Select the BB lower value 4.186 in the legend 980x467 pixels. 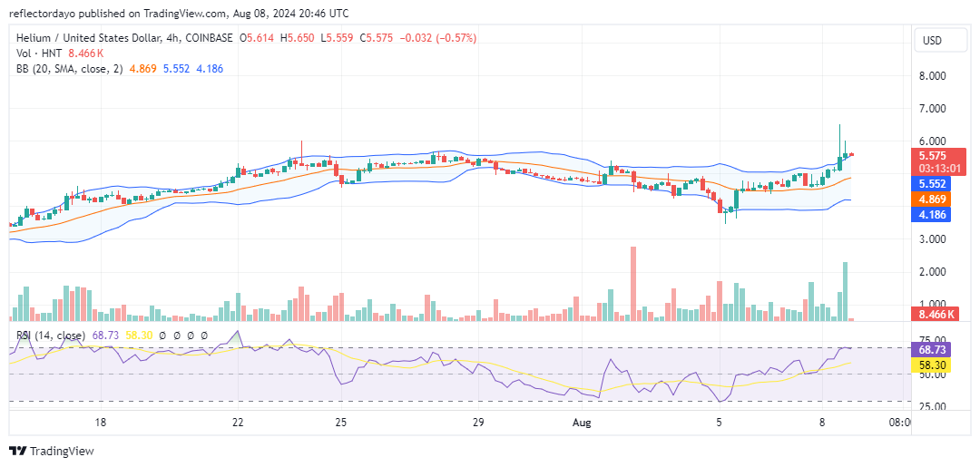pos(210,68)
